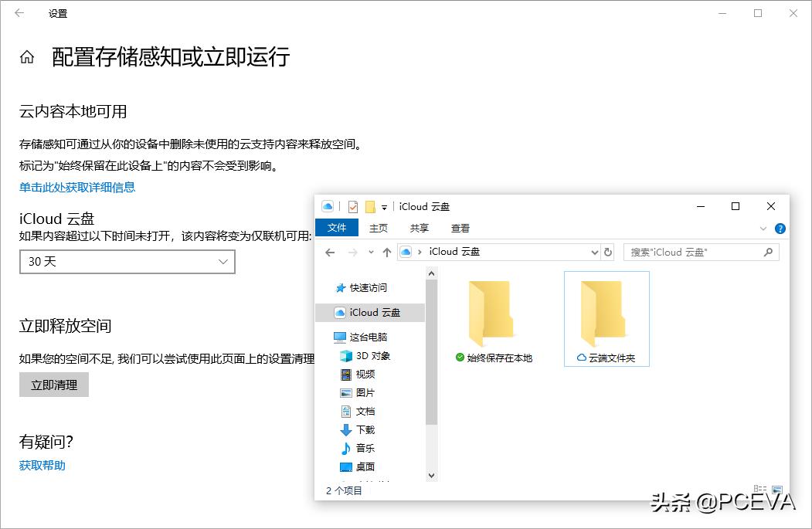
Task: Refresh the iCloud 云盘 folder view
Action: (609, 252)
